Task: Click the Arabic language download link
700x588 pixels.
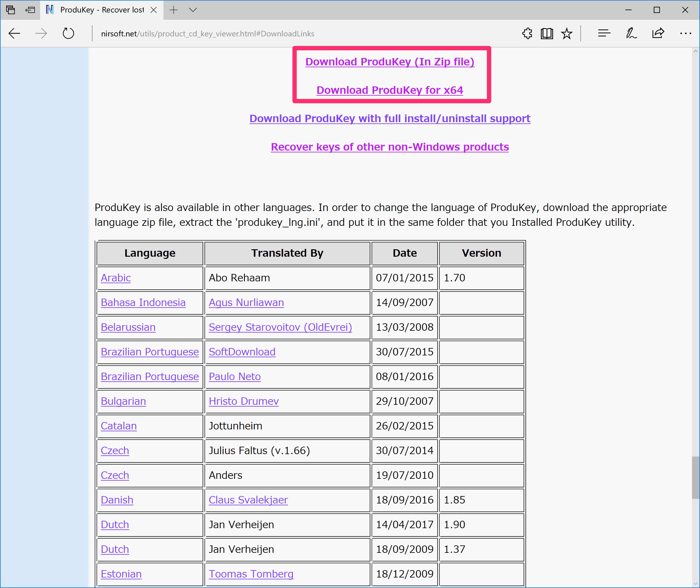Action: [x=117, y=278]
